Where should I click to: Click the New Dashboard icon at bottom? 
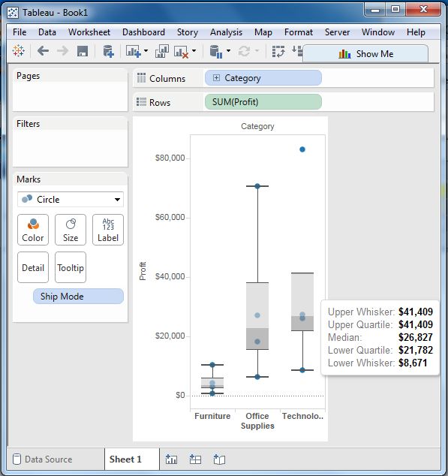tap(195, 459)
